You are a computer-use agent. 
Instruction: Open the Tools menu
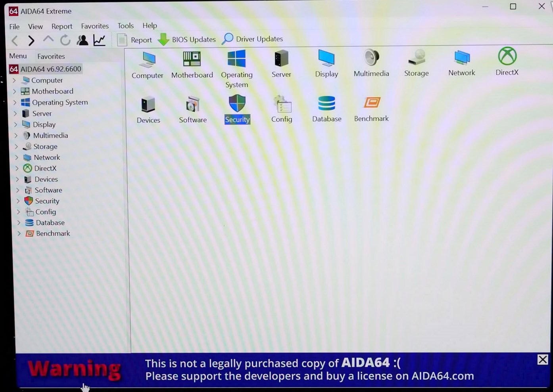point(125,26)
